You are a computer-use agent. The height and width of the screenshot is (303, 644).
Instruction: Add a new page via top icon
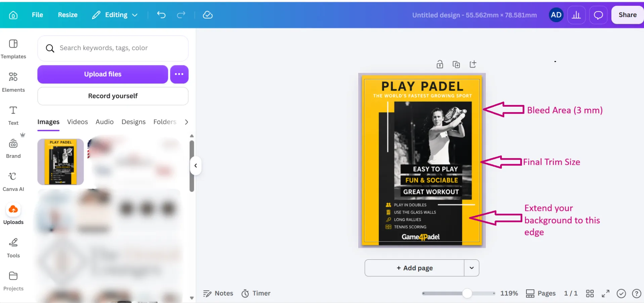click(473, 64)
